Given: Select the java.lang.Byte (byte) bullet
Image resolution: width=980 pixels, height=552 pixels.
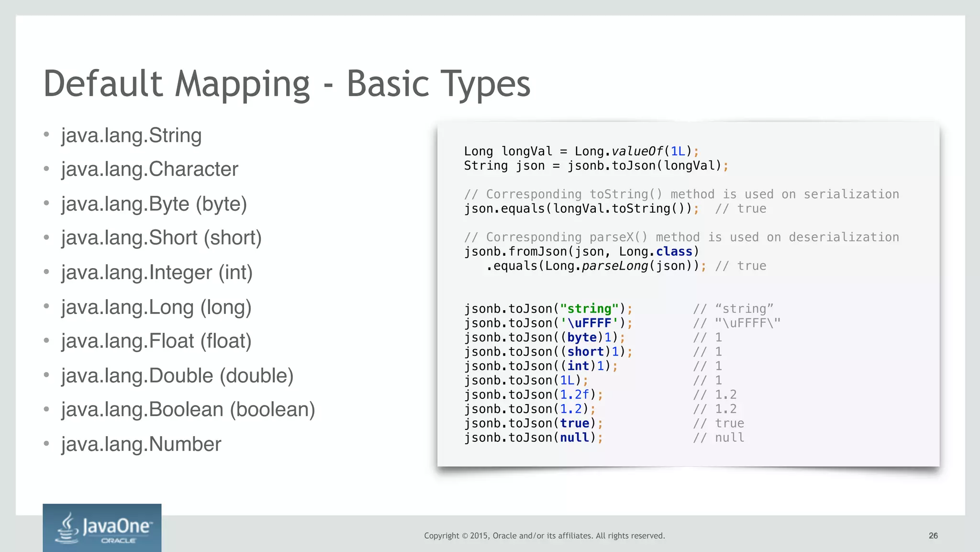Looking at the screenshot, I should (x=154, y=204).
